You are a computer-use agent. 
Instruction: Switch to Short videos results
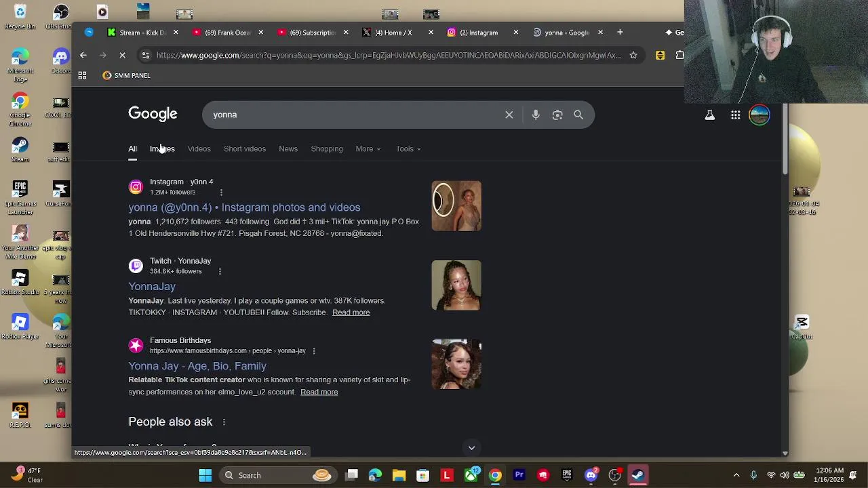click(245, 148)
